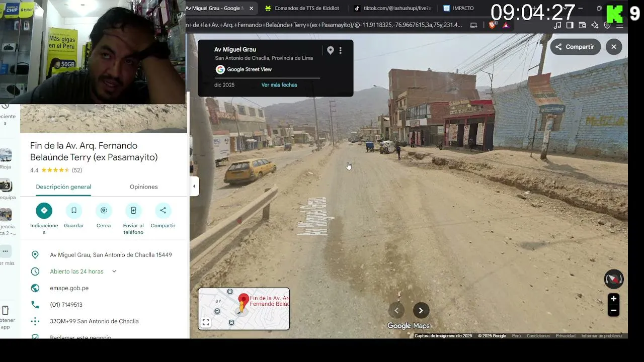Viewport: 644px width, 362px height.
Task: Close the Street View panorama
Action: point(614,47)
